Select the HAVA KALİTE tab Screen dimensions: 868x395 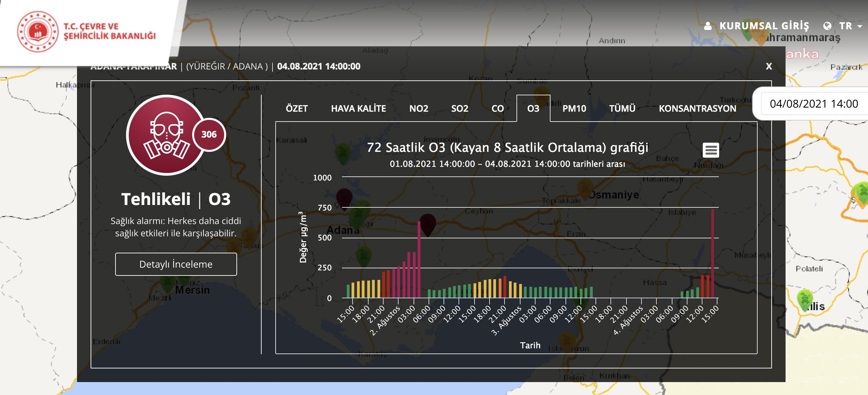(x=358, y=109)
